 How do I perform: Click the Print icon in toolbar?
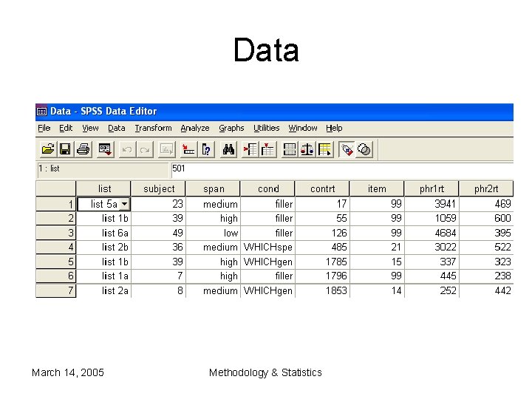[x=83, y=149]
